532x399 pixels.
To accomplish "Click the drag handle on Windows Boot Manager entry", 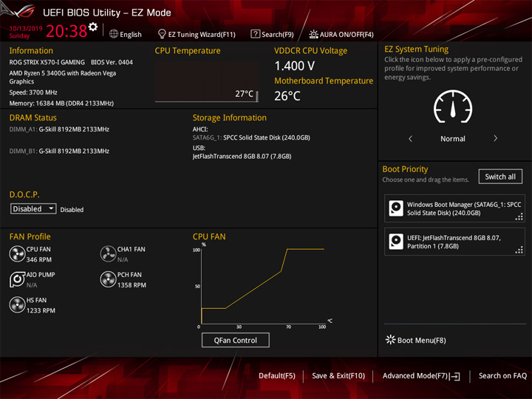I will tap(519, 216).
